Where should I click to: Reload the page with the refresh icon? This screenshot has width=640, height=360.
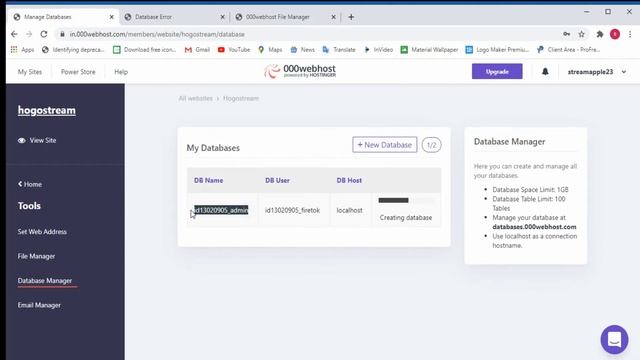click(x=44, y=34)
